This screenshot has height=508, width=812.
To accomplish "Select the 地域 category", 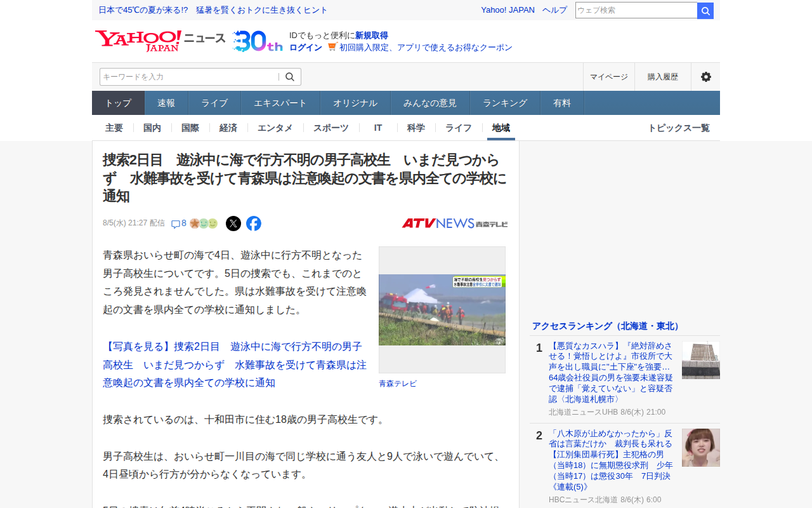I will coord(501,128).
